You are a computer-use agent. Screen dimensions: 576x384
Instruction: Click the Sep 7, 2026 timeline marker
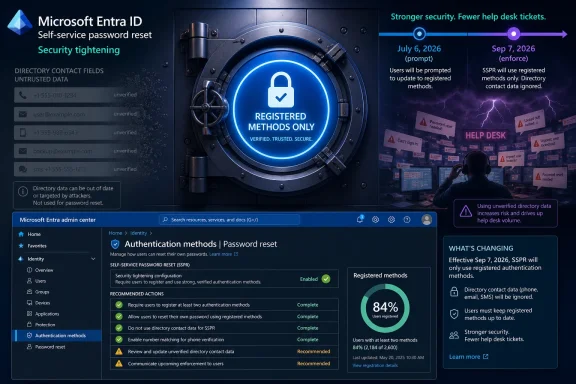tap(514, 34)
